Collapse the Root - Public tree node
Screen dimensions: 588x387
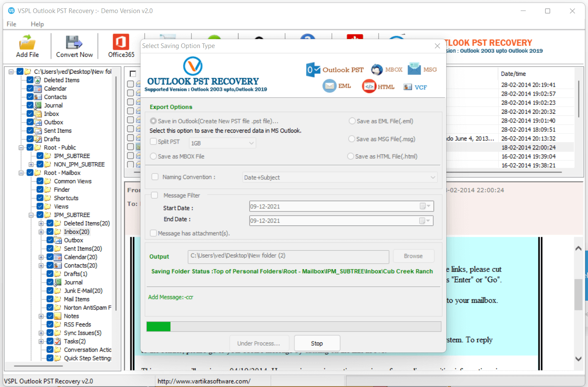tap(21, 147)
